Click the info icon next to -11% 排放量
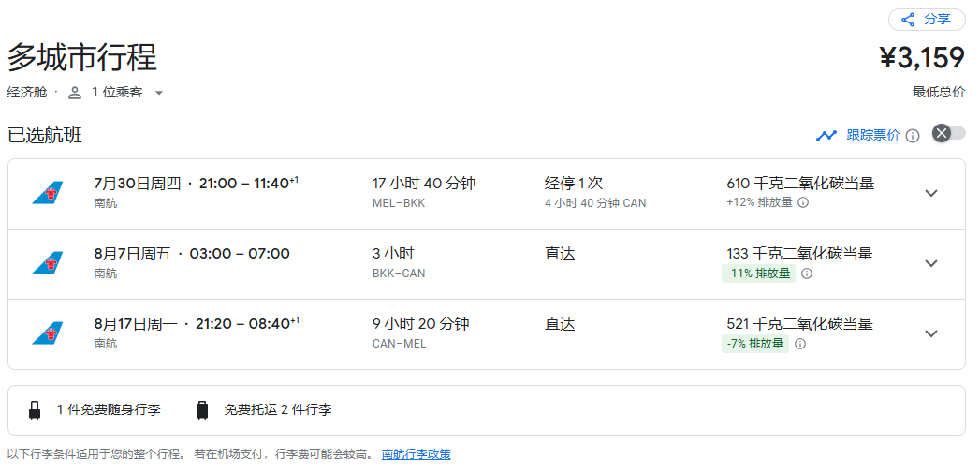Image resolution: width=980 pixels, height=474 pixels. click(x=807, y=274)
